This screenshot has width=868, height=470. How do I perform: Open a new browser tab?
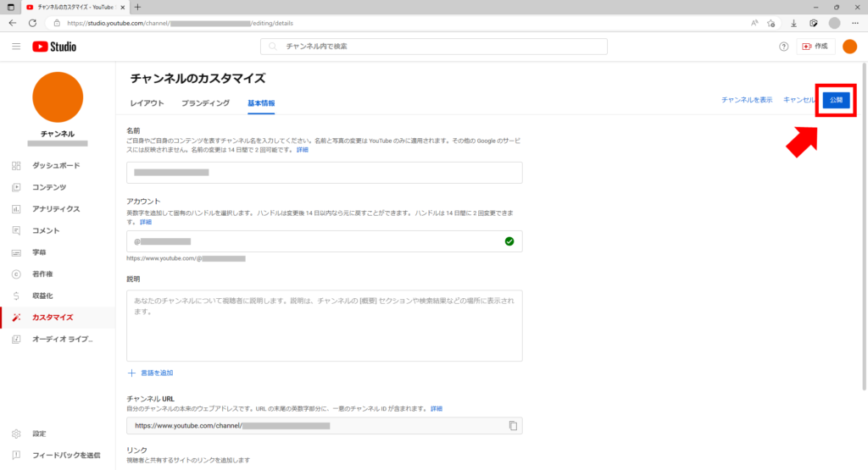coord(137,7)
